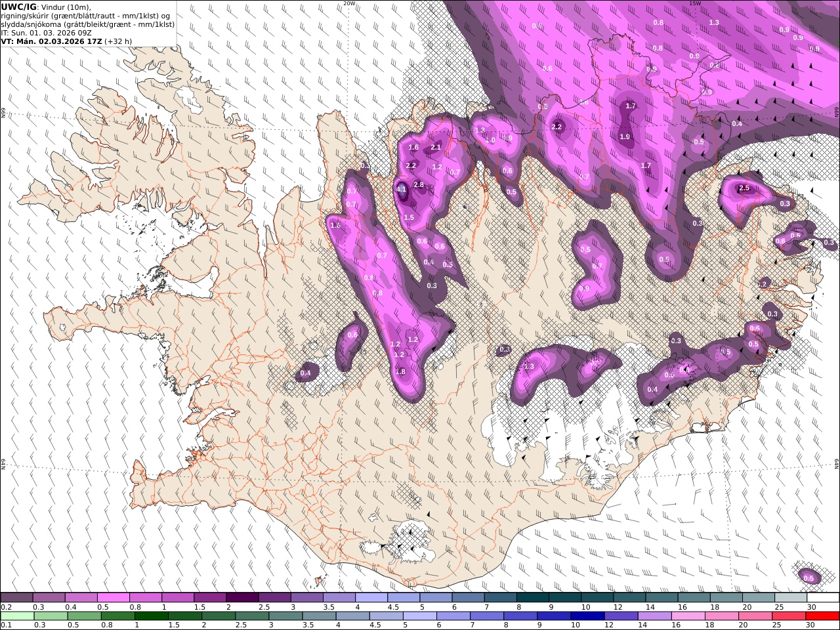Image resolution: width=840 pixels, height=630 pixels.
Task: Click the darkest purple snow swatch between 2 and 2.5
Action: (241, 597)
